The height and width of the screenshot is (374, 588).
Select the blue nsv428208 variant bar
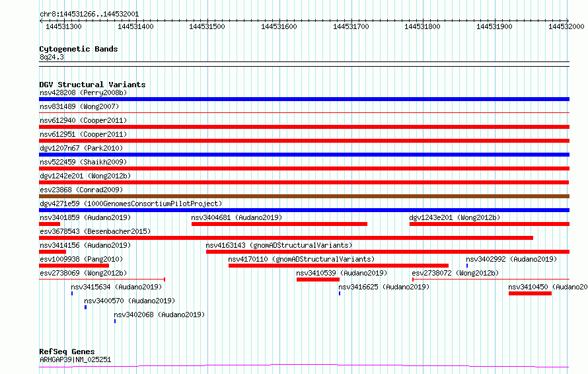[x=304, y=99]
